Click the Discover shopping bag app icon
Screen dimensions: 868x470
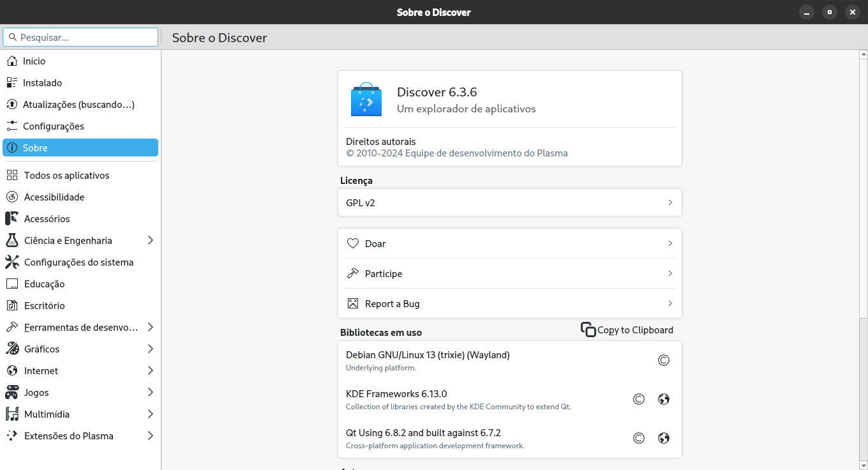(366, 100)
